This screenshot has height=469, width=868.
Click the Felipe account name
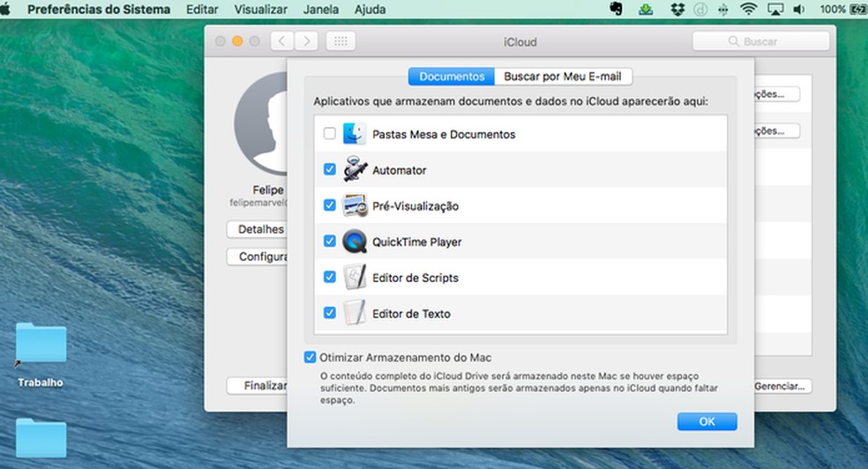(268, 190)
